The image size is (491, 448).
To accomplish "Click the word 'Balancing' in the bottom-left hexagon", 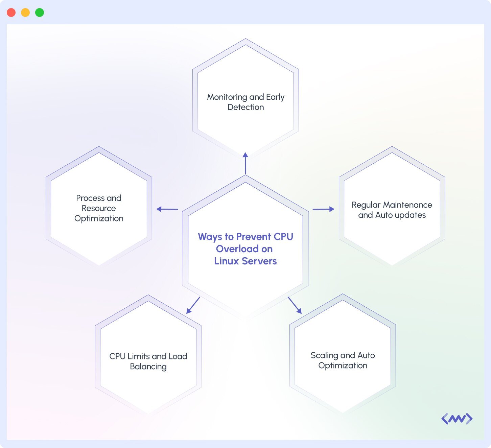I will point(148,367).
